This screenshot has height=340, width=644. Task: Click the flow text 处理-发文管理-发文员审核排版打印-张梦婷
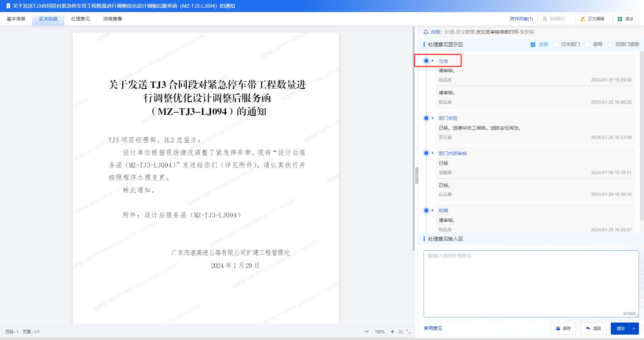point(489,32)
